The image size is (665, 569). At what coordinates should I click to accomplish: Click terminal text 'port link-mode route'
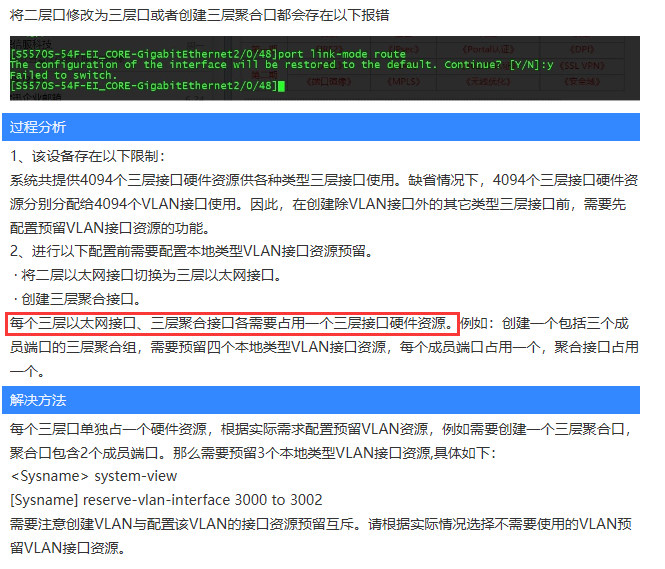click(x=342, y=54)
